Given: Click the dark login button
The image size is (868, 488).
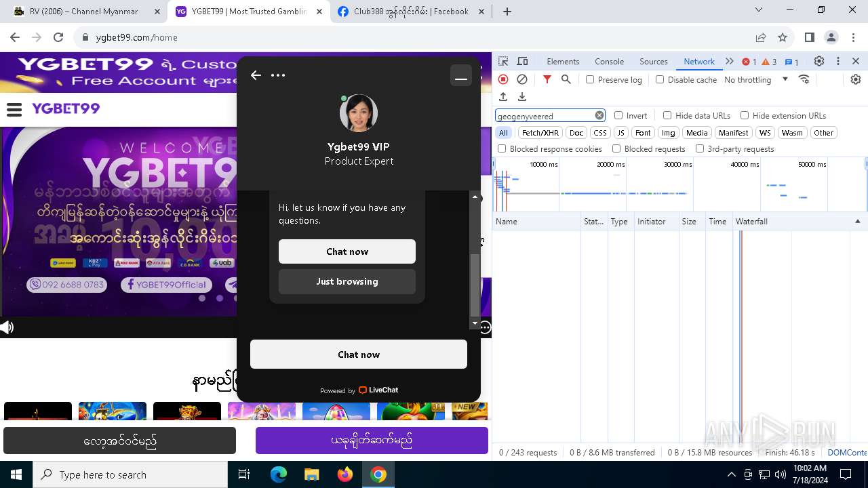Looking at the screenshot, I should pos(119,441).
